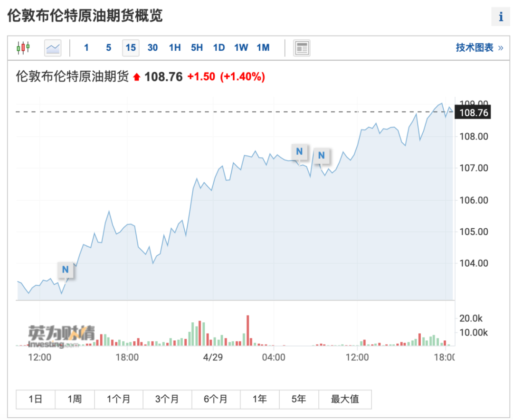Select the 1W interval
Image resolution: width=513 pixels, height=420 pixels.
(241, 48)
